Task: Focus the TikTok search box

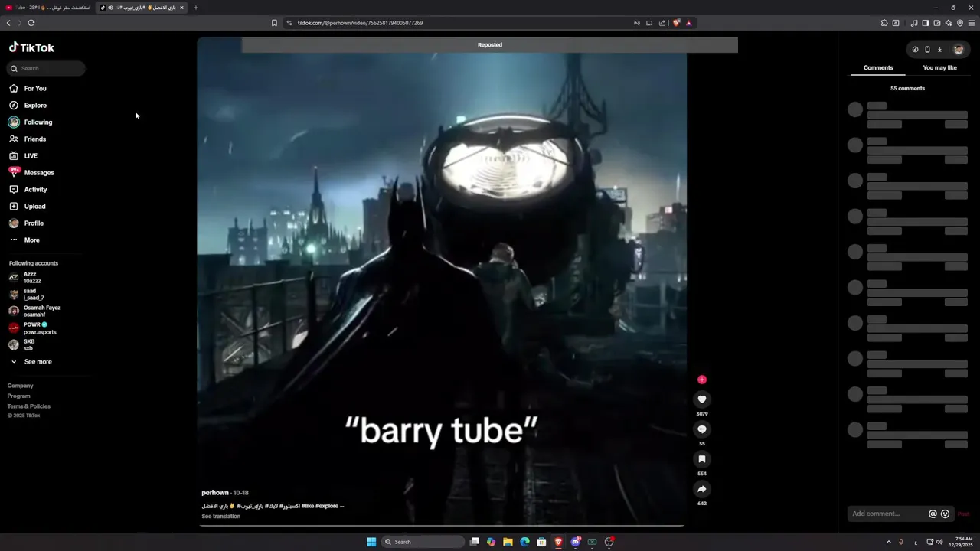Action: [x=47, y=69]
